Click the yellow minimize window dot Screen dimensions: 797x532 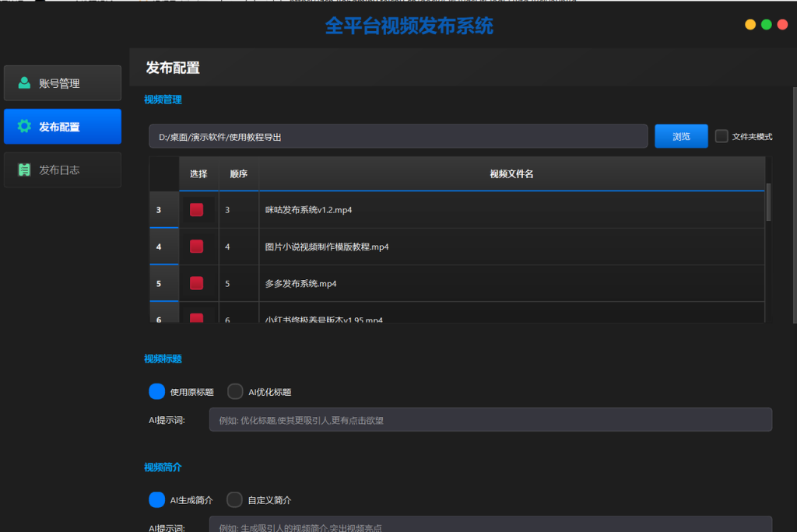click(x=750, y=24)
